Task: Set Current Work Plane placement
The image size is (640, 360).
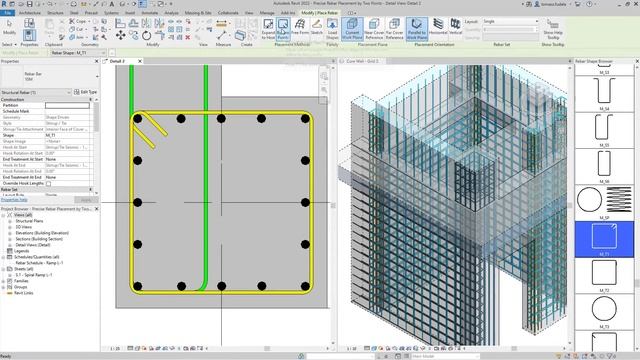Action: [x=352, y=29]
